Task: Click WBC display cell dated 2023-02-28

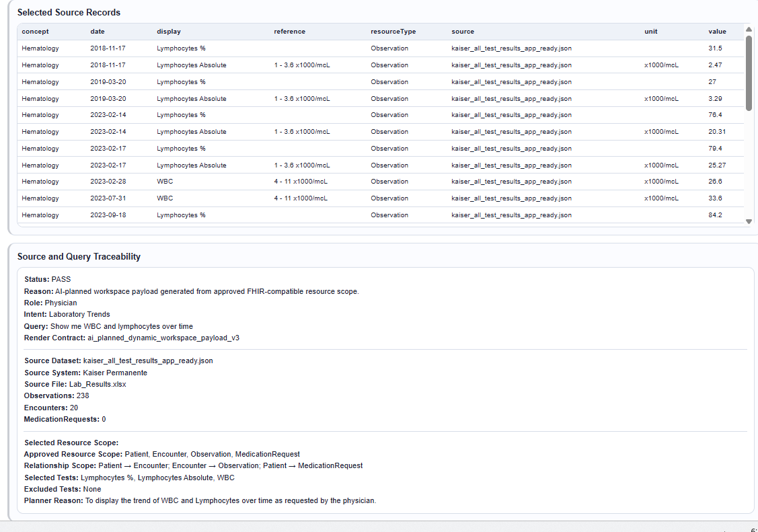Action: 165,182
